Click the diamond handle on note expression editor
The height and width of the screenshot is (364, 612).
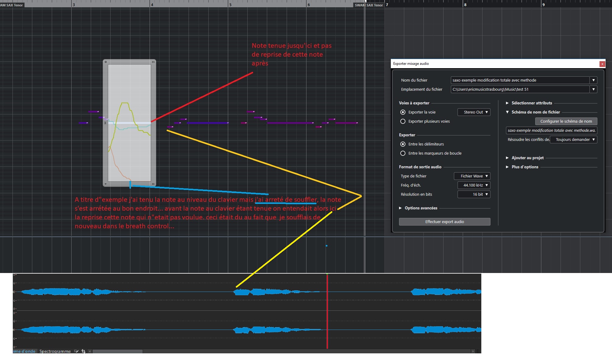pyautogui.click(x=106, y=62)
